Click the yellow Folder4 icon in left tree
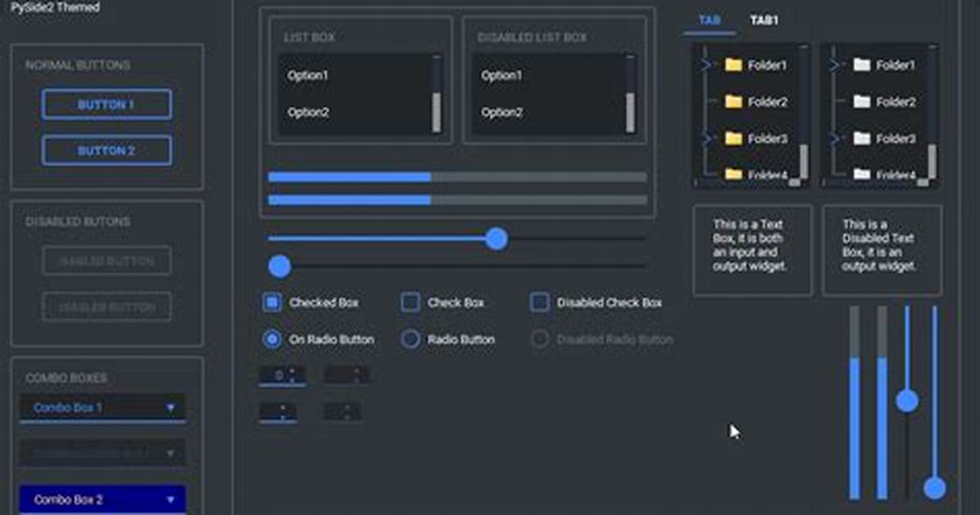 (x=733, y=174)
